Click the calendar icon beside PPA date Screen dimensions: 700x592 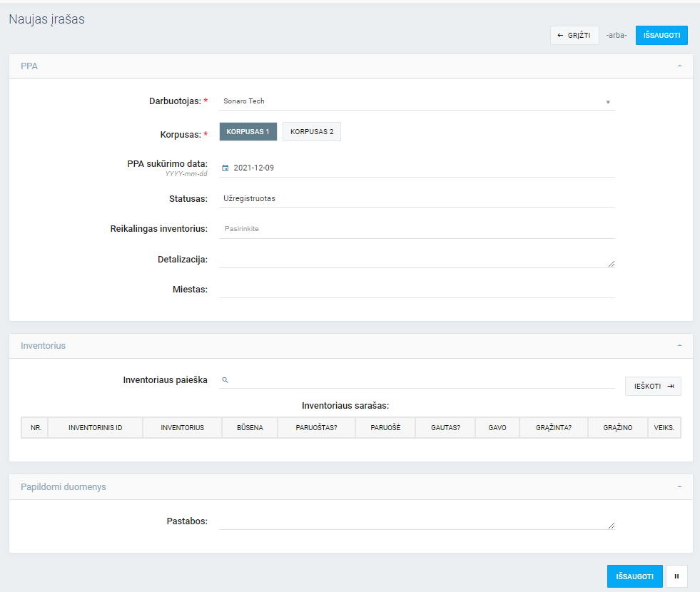tap(225, 168)
